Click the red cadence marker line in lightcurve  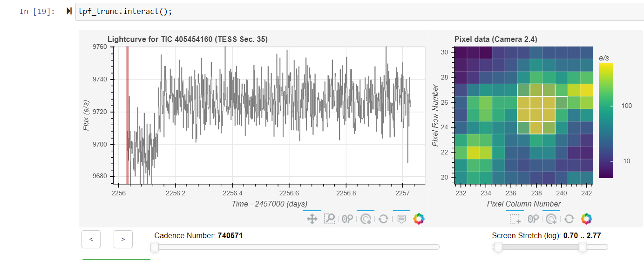coord(127,115)
